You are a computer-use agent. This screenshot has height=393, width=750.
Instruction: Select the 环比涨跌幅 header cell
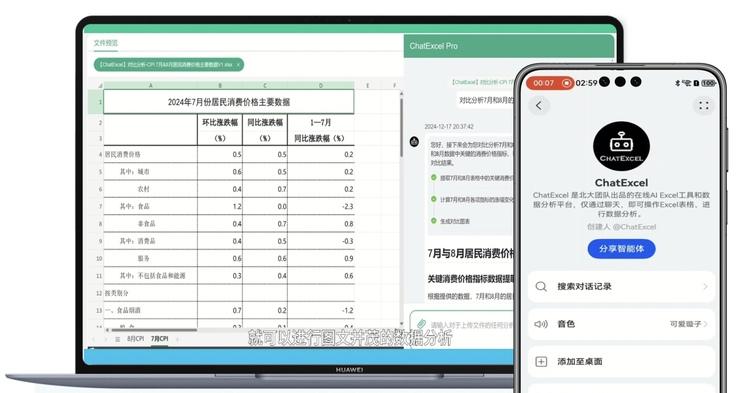(x=220, y=122)
